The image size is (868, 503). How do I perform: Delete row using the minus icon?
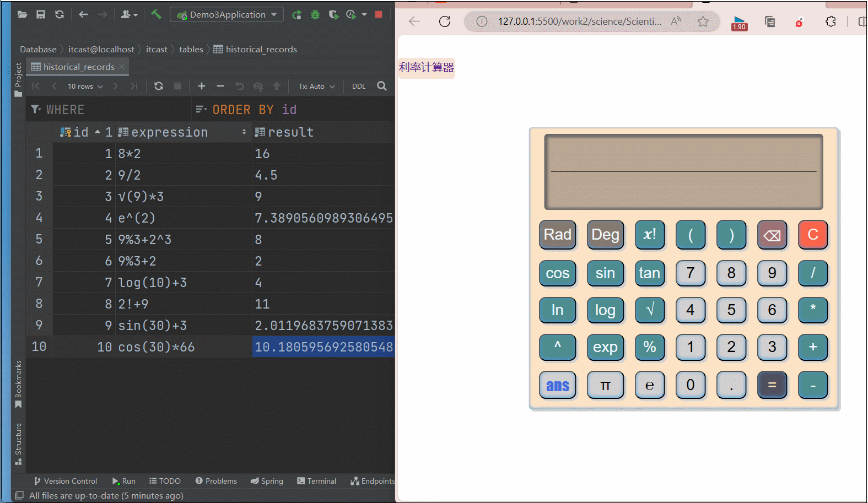pos(220,86)
